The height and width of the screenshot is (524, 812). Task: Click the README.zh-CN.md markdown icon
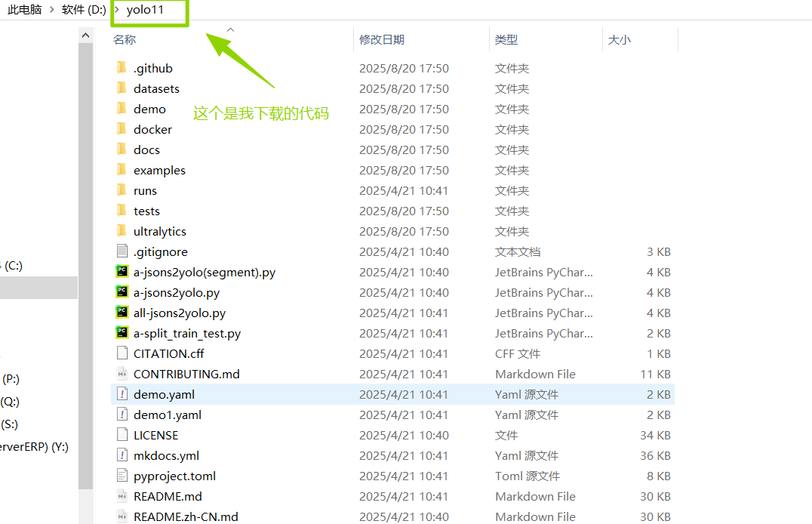(122, 516)
